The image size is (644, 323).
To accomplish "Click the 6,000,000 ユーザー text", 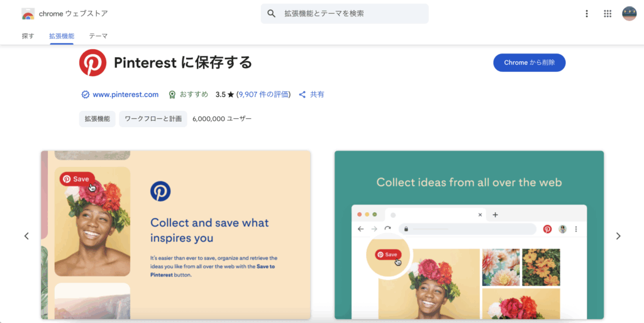I will [222, 119].
